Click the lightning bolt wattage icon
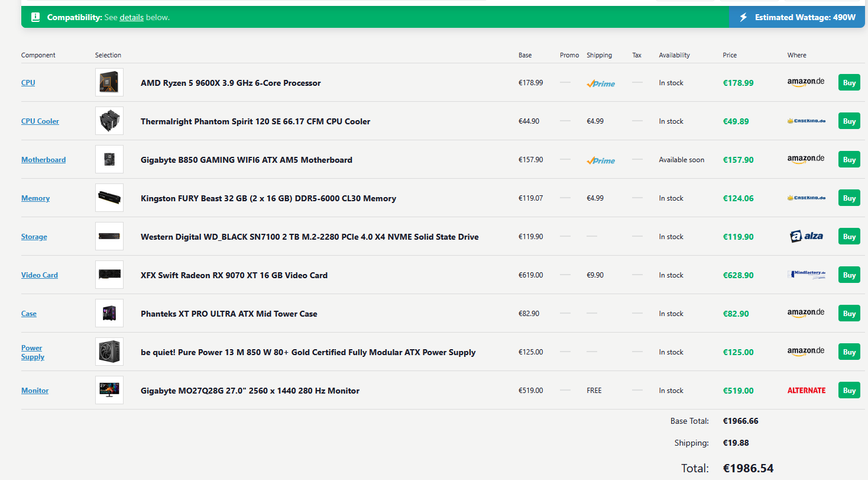This screenshot has width=868, height=480. (x=743, y=17)
